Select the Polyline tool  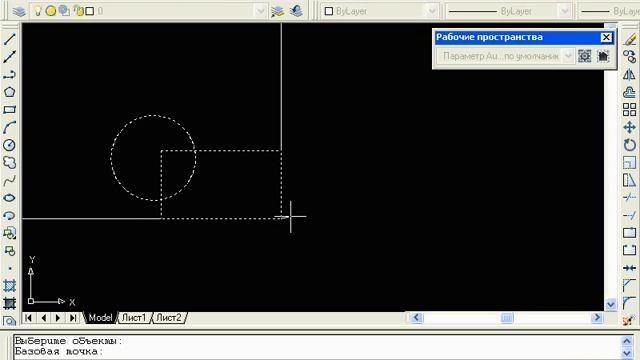9,74
